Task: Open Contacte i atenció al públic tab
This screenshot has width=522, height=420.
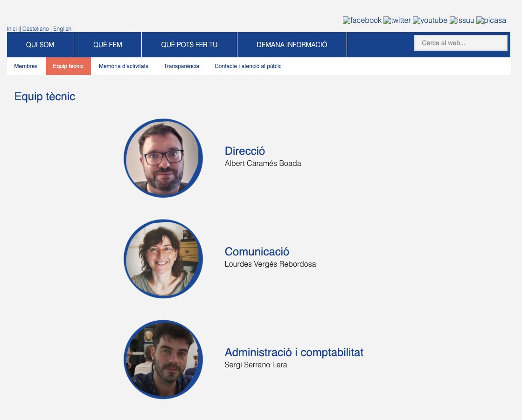Action: pyautogui.click(x=248, y=66)
